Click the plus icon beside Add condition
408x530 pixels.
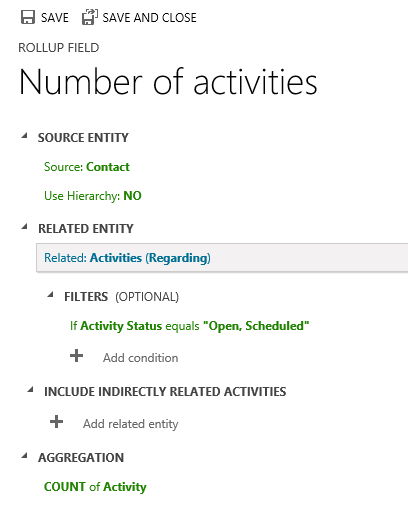pyautogui.click(x=76, y=356)
